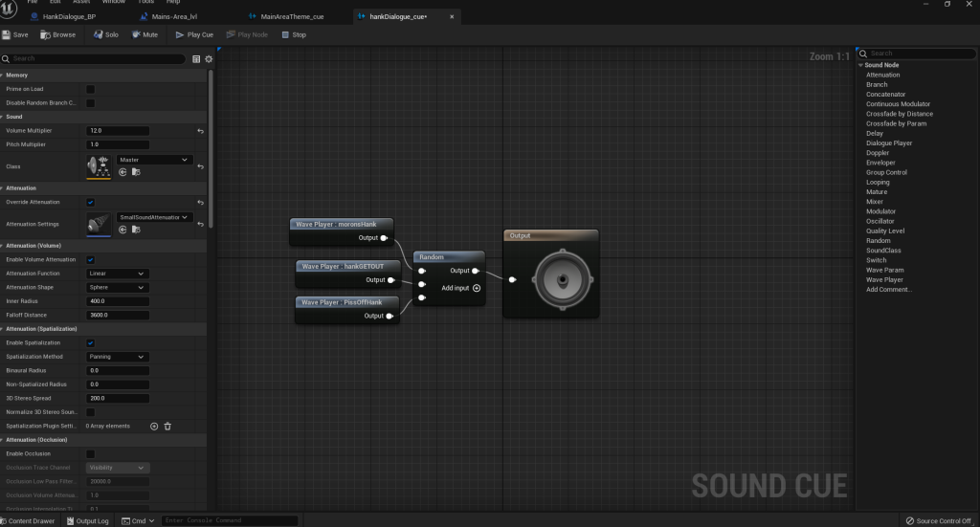The image size is (980, 527).
Task: Reset Volume Multiplier to default arrow
Action: click(200, 130)
